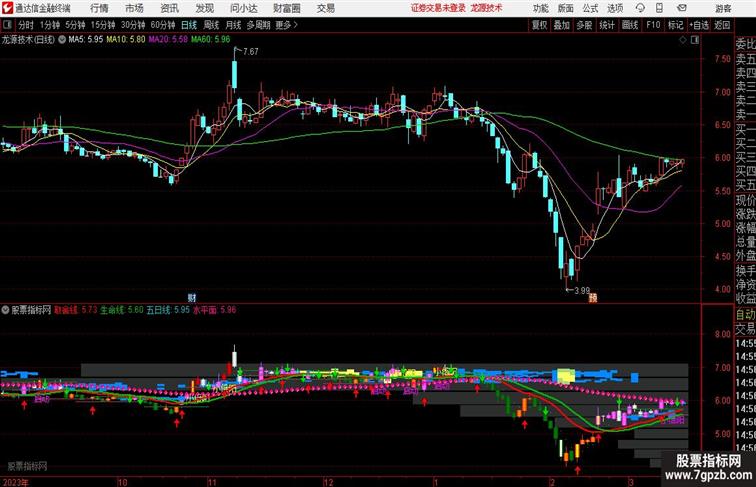The width and height of the screenshot is (756, 487).
Task: Click the customer service headset icon
Action: (x=640, y=8)
